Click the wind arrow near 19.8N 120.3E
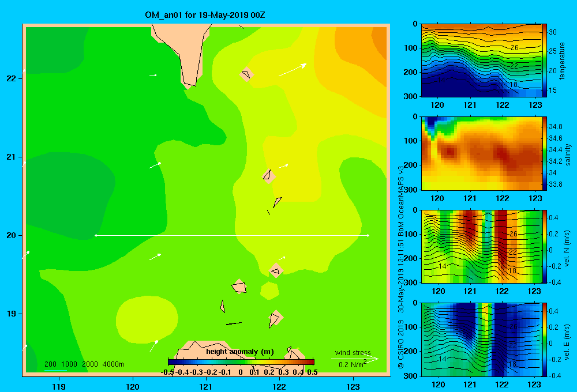This screenshot has height=392, width=577. click(x=155, y=257)
